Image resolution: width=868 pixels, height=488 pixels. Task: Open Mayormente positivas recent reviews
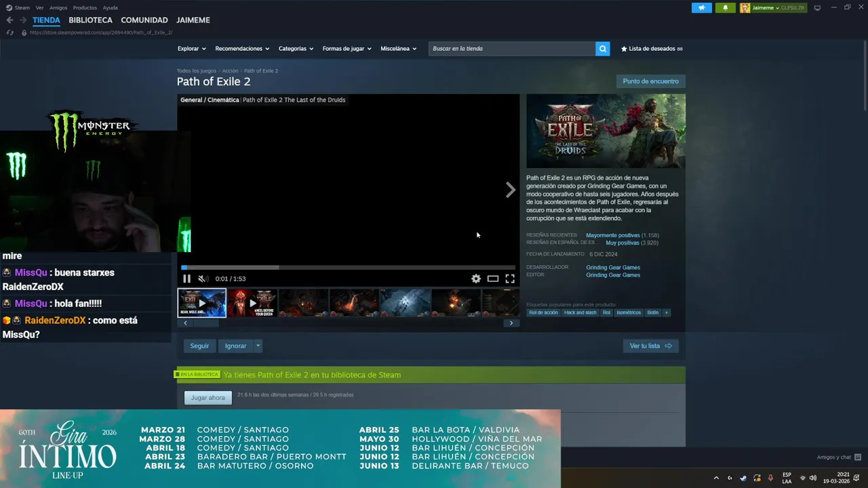[x=612, y=235]
